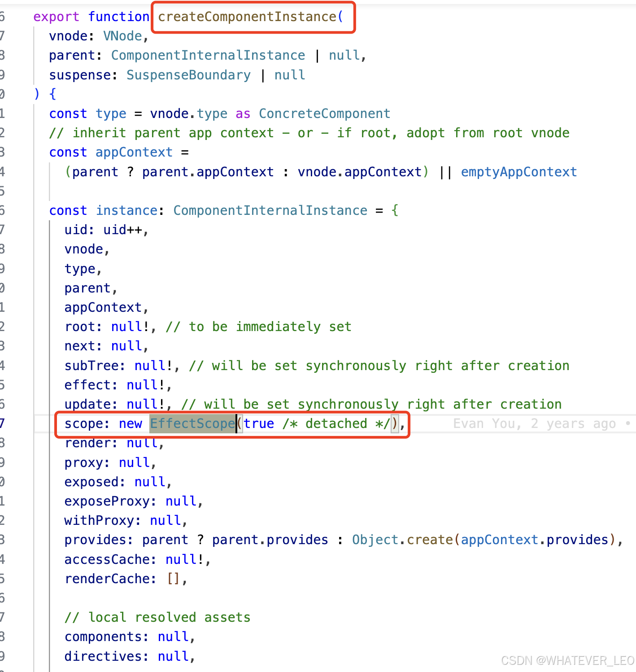Click the highlighted EffectScope class name
The image size is (636, 672).
pos(192,424)
